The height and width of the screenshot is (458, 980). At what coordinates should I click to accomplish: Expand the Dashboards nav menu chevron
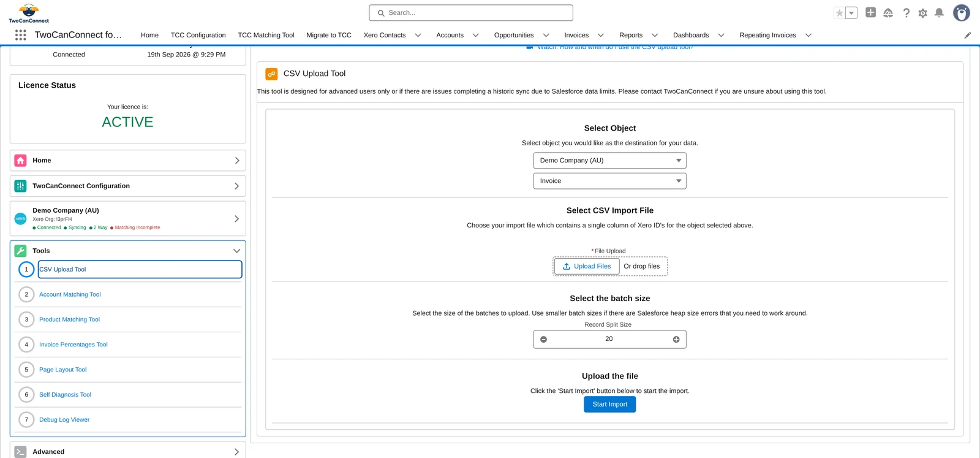click(721, 35)
